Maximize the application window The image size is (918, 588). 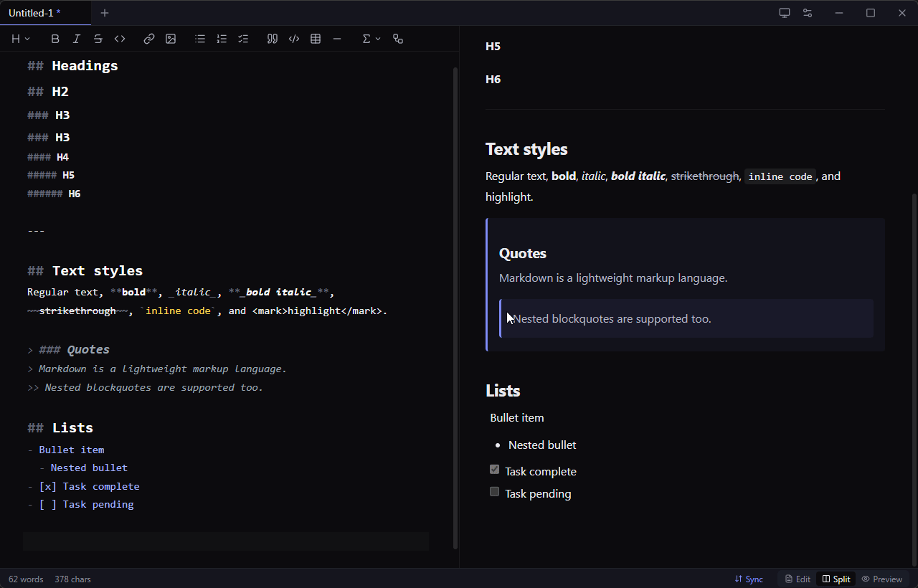pos(871,13)
